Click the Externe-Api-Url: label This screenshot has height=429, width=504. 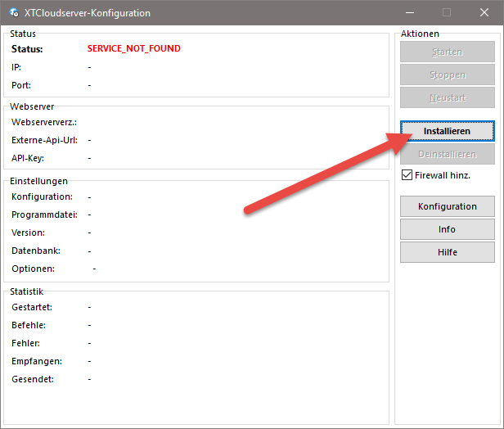(x=44, y=140)
